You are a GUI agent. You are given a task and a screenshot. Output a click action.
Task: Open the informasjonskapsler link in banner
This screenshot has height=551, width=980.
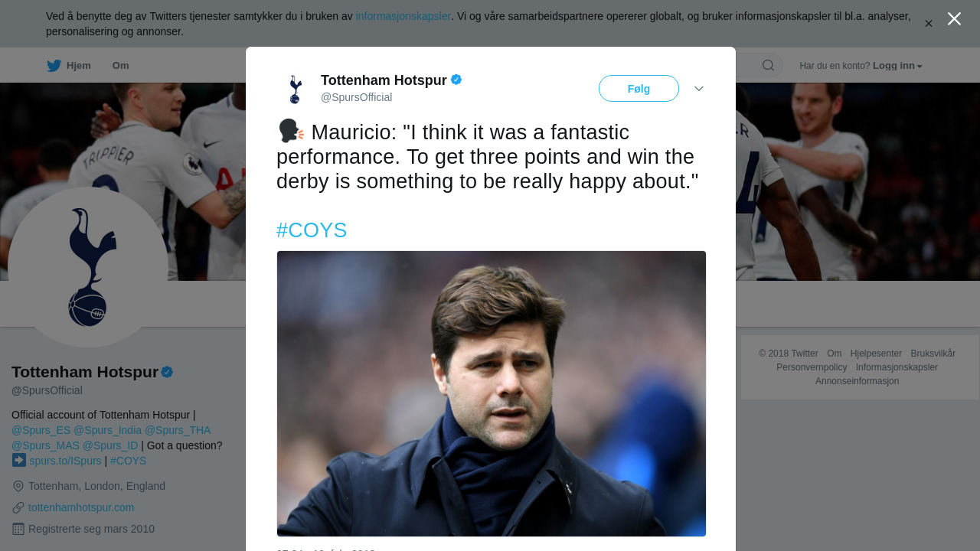403,16
